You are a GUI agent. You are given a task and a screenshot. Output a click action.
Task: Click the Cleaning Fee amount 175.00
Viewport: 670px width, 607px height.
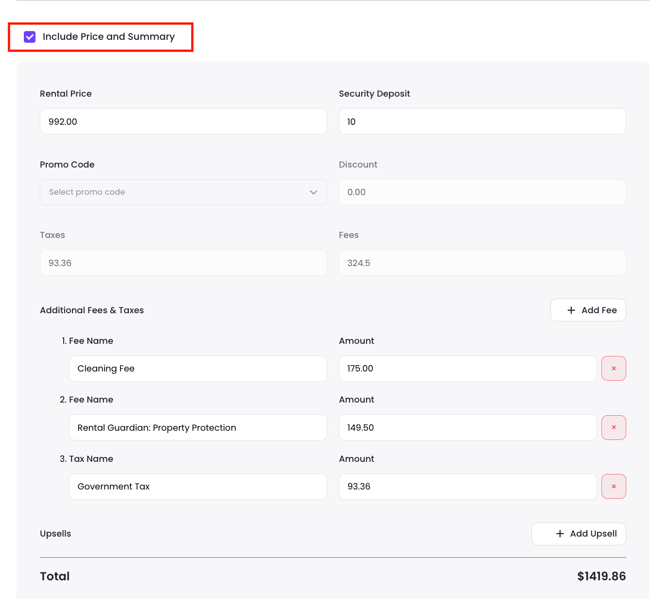click(467, 369)
